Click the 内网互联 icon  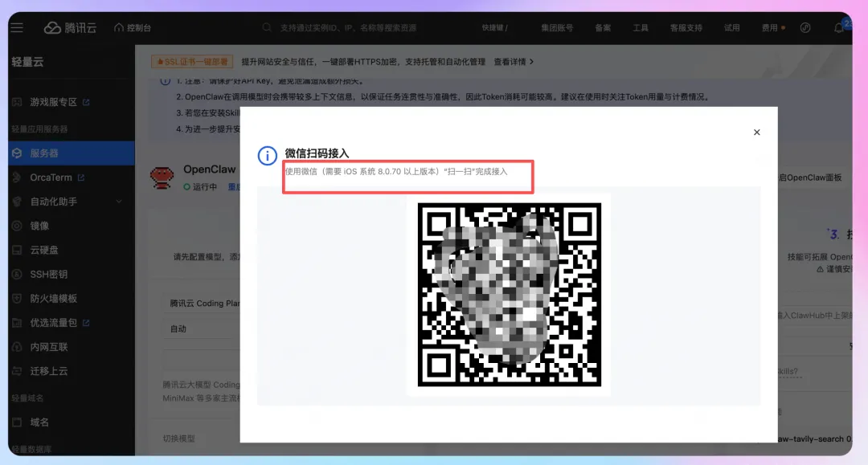(17, 347)
